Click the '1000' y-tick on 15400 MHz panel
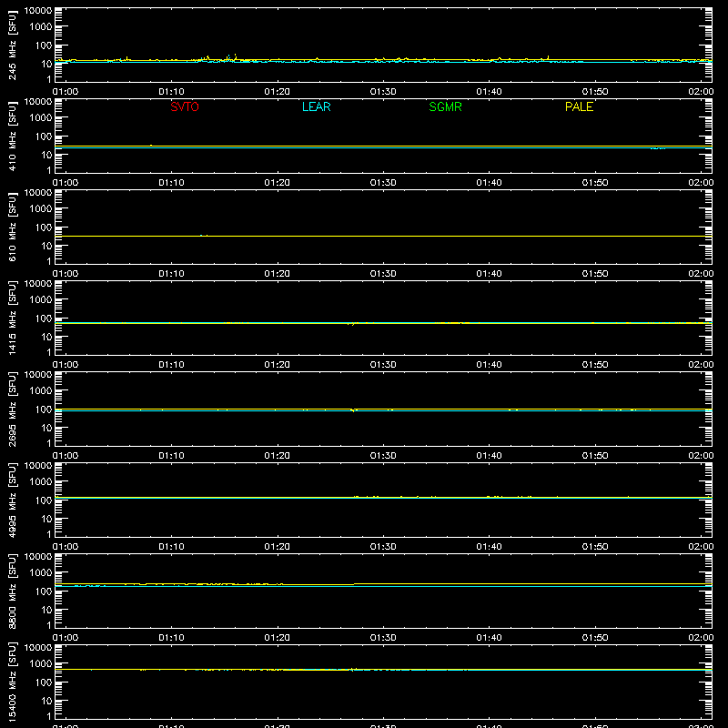728x728 pixels. [x=41, y=663]
